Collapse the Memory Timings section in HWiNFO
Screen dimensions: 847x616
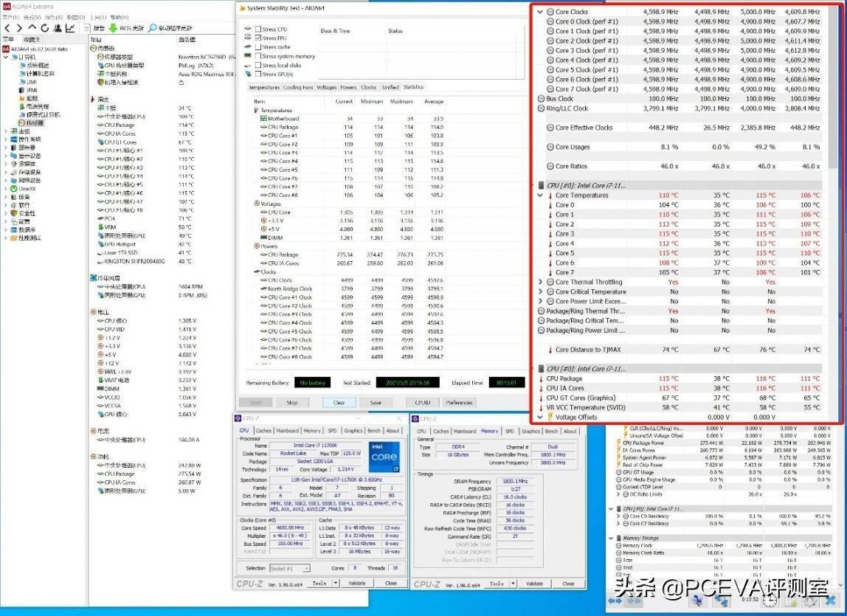click(x=612, y=539)
